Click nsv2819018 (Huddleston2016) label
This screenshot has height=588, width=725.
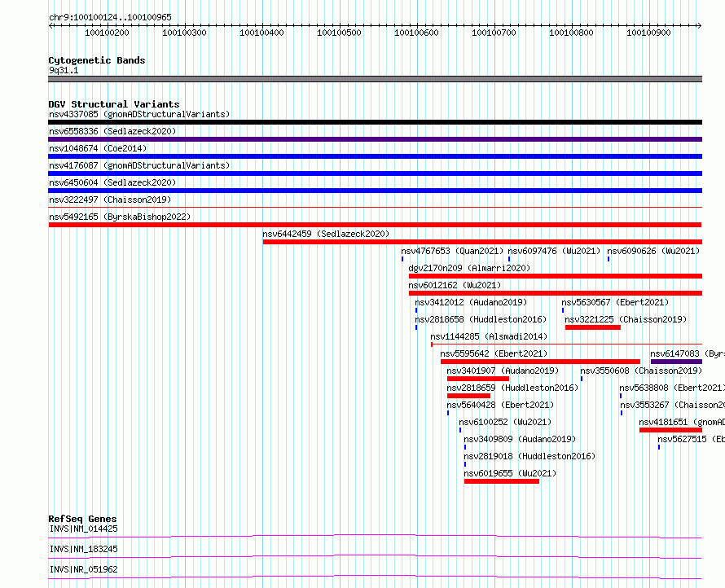pos(529,456)
